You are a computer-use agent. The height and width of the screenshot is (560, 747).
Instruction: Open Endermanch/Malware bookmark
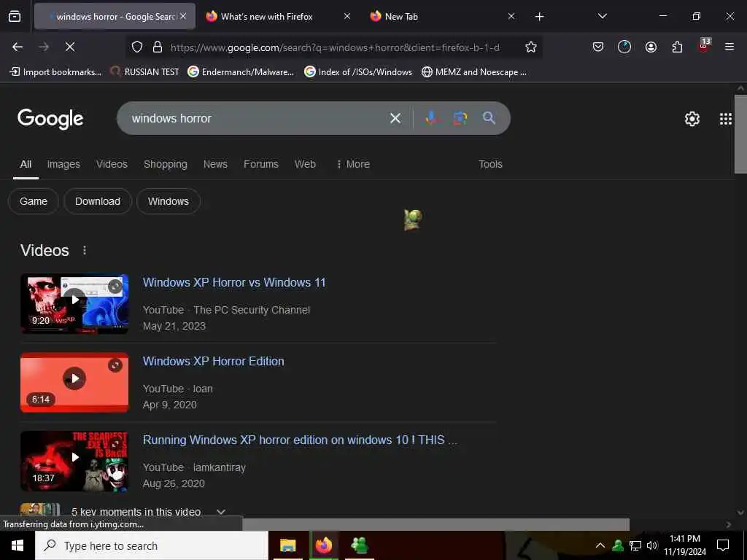click(241, 72)
